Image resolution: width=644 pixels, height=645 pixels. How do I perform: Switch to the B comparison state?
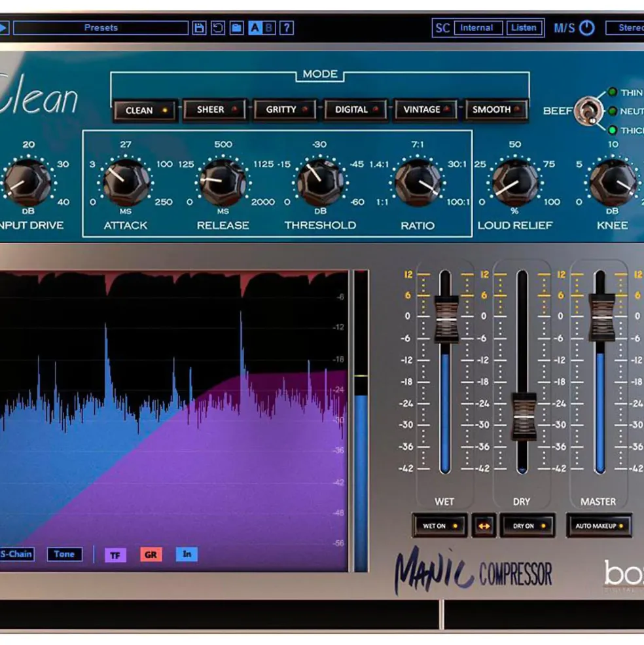coord(269,28)
